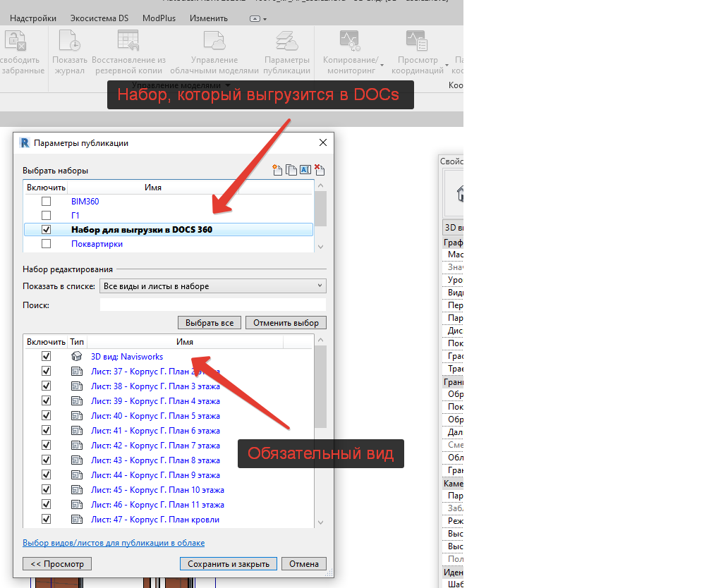The width and height of the screenshot is (716, 588).
Task: Uncheck Лист: 39 План 4 этажа checkbox
Action: coord(46,400)
